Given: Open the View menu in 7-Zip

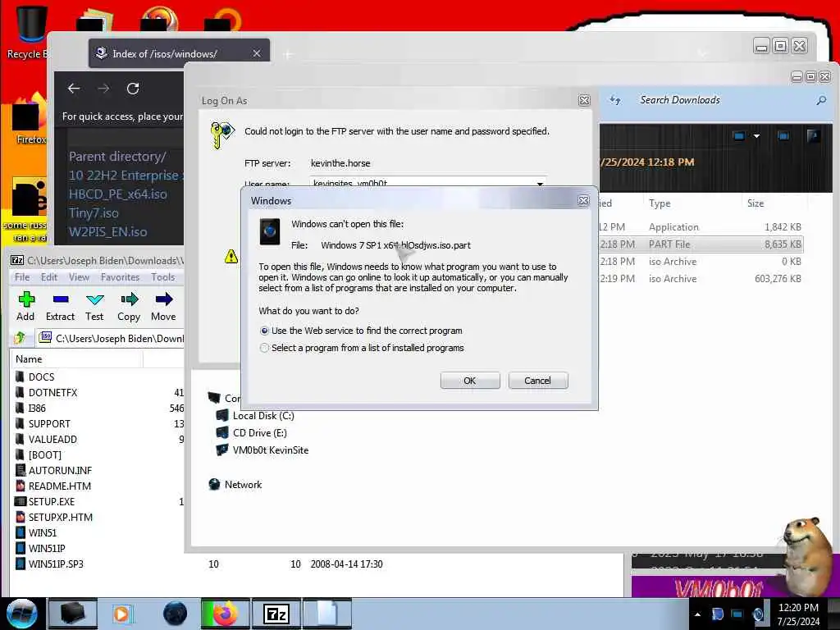Looking at the screenshot, I should coord(79,277).
